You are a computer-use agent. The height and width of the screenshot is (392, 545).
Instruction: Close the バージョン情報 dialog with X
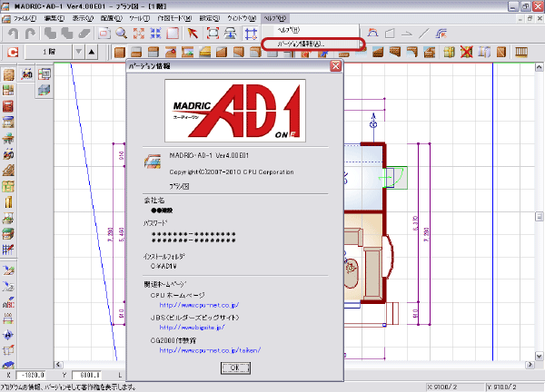(335, 66)
